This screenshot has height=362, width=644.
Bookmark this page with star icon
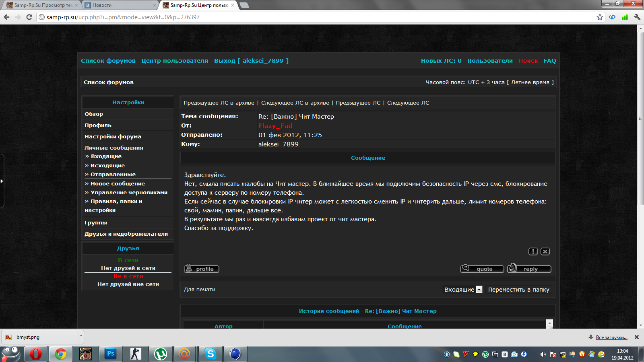(x=600, y=17)
